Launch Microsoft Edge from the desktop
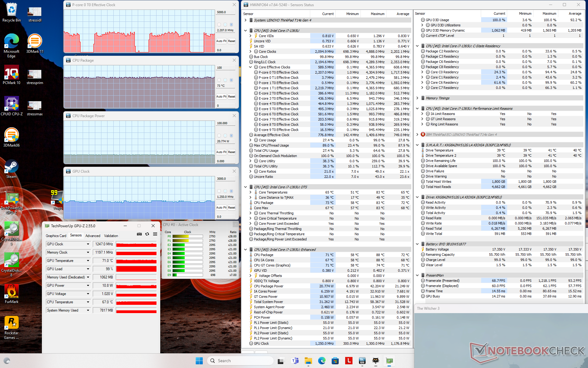 tap(11, 45)
